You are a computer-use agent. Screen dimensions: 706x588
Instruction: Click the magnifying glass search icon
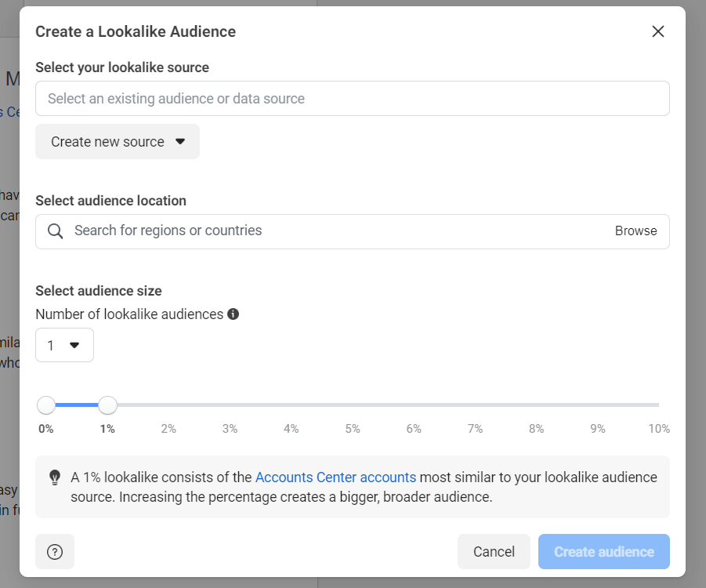[54, 230]
